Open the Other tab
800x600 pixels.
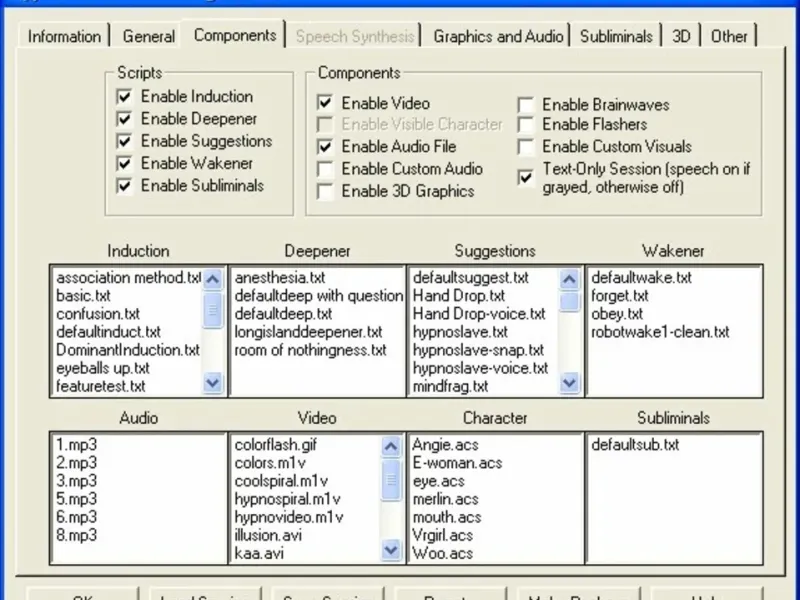point(729,36)
